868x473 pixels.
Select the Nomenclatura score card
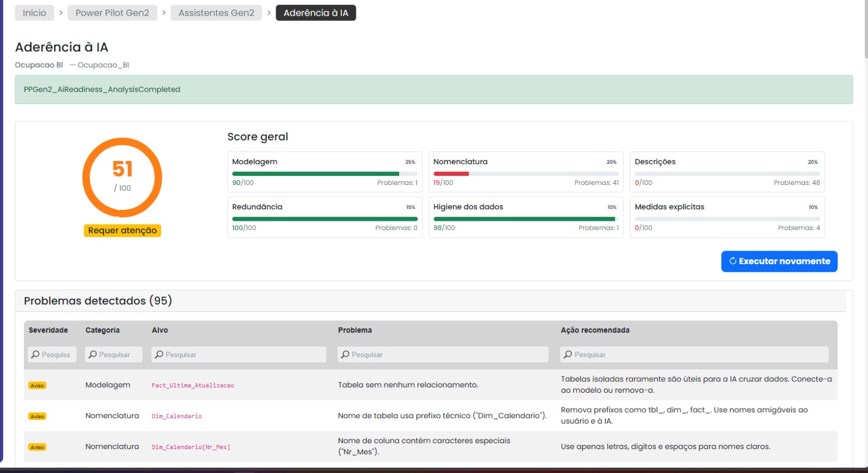(x=526, y=172)
